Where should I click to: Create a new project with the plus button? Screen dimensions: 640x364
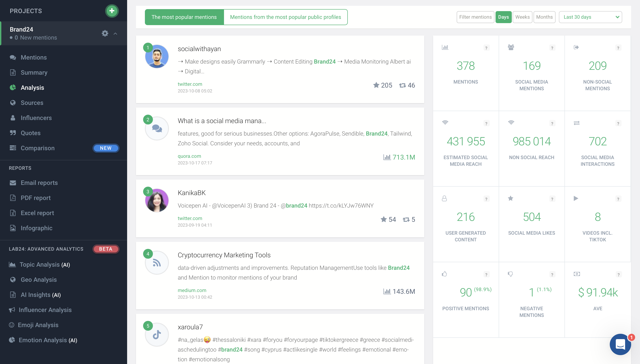click(112, 11)
